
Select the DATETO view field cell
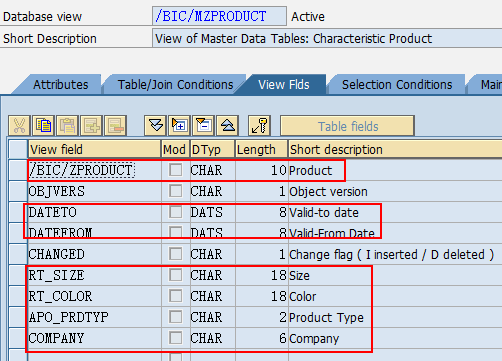[95, 212]
